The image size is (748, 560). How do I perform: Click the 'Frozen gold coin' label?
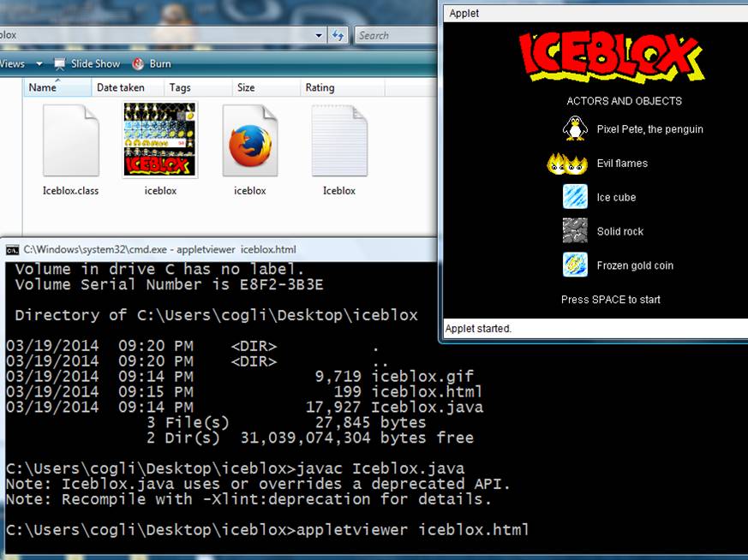(635, 265)
